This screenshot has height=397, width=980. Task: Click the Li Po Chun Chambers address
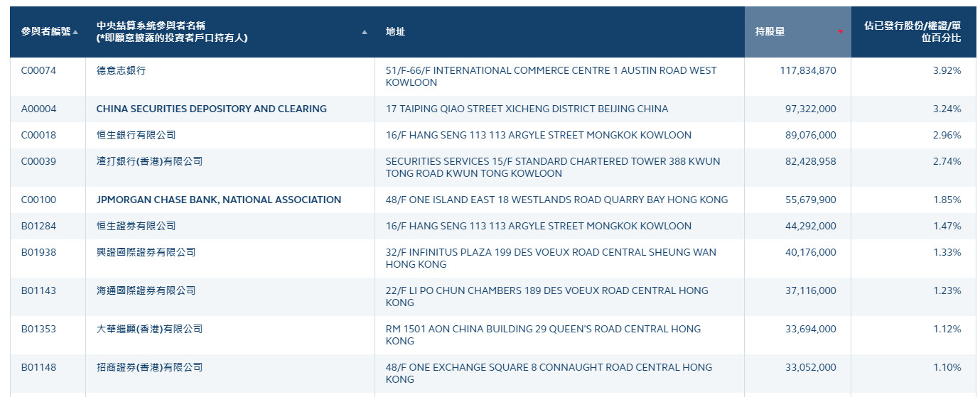point(547,297)
